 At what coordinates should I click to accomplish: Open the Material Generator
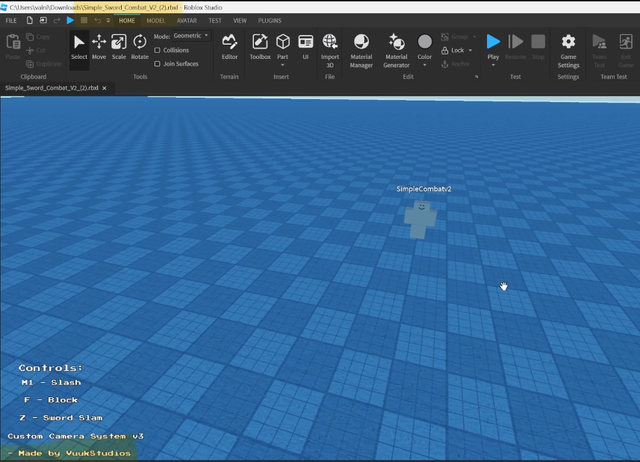click(x=396, y=51)
